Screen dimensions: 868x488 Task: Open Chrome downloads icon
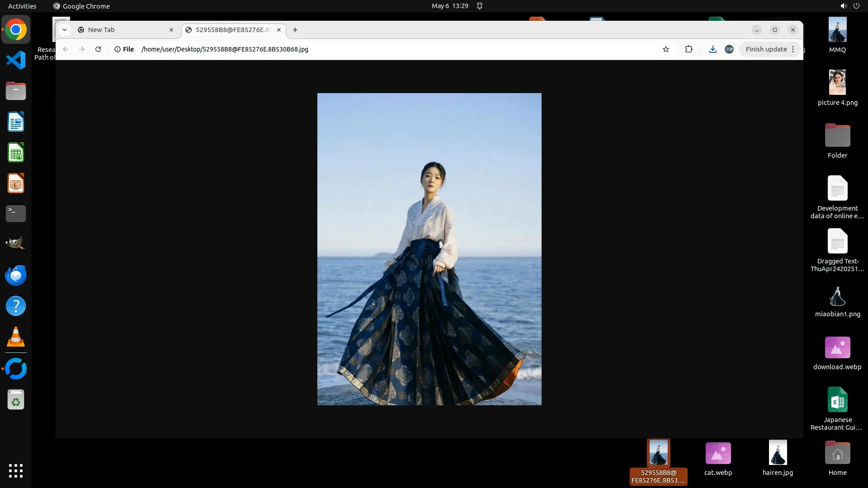tap(712, 49)
